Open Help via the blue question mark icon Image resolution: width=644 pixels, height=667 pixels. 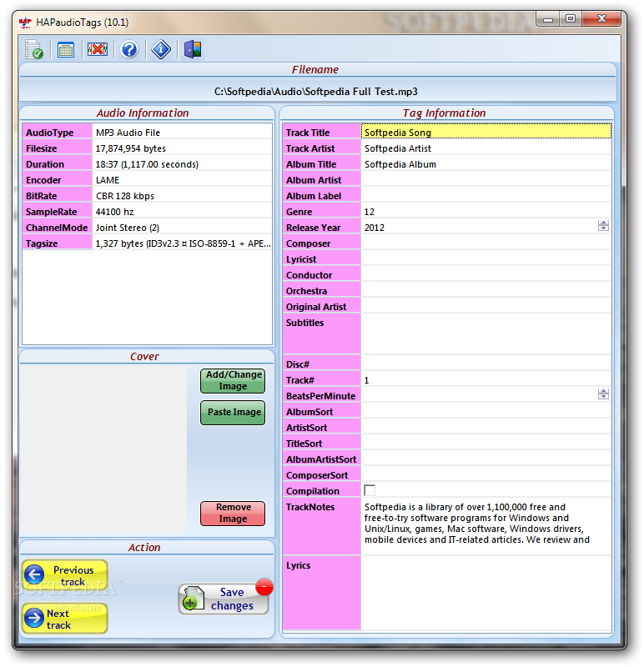tap(129, 49)
